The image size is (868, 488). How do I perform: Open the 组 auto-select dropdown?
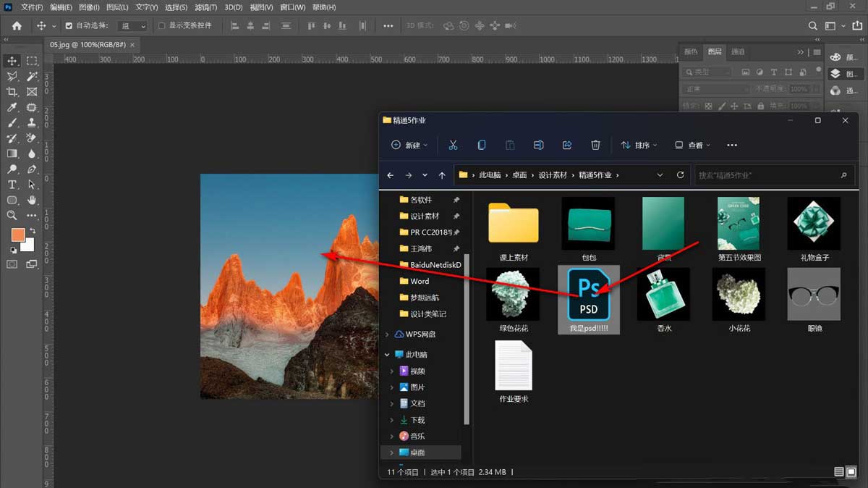point(132,25)
